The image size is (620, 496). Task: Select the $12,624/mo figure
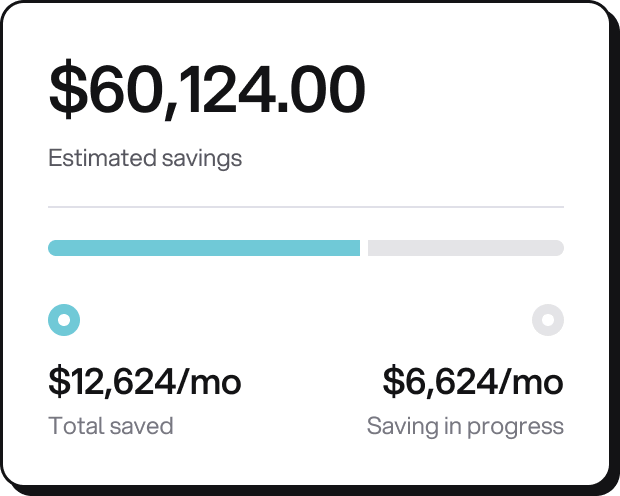[145, 381]
